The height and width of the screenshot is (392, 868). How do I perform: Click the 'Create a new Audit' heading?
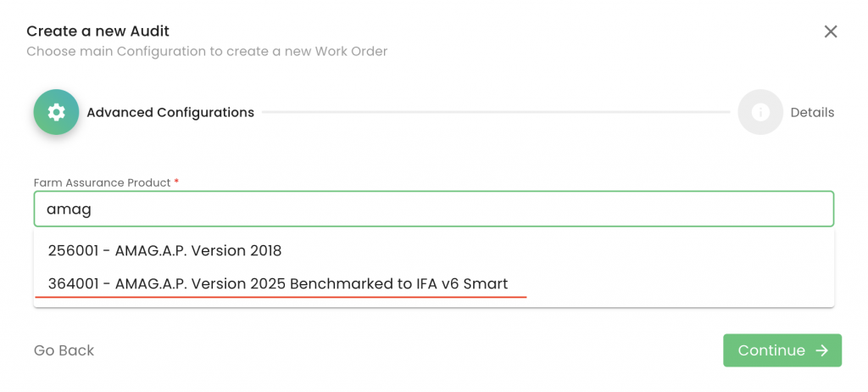pyautogui.click(x=98, y=31)
